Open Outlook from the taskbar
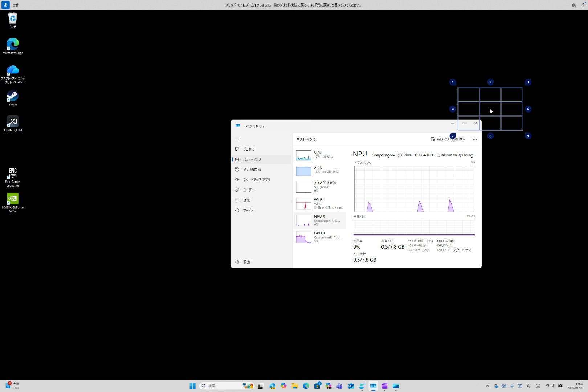 click(351, 386)
